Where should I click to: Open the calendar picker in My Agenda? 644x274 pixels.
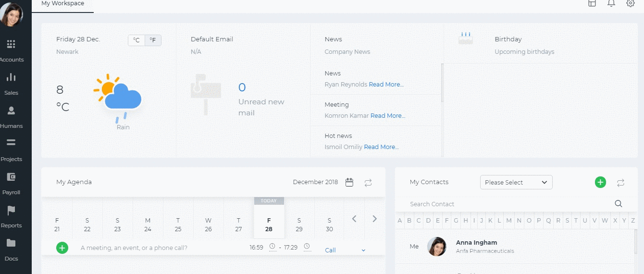[349, 182]
